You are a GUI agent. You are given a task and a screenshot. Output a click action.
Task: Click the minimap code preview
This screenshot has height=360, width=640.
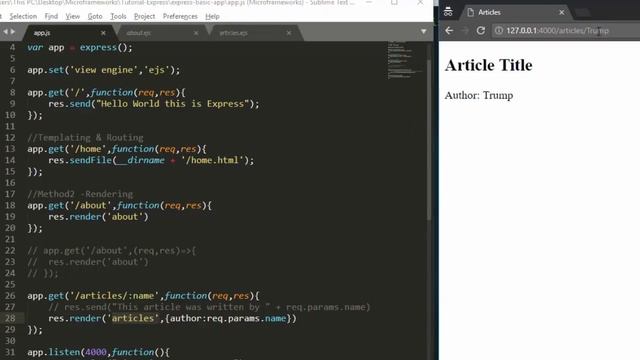404,60
